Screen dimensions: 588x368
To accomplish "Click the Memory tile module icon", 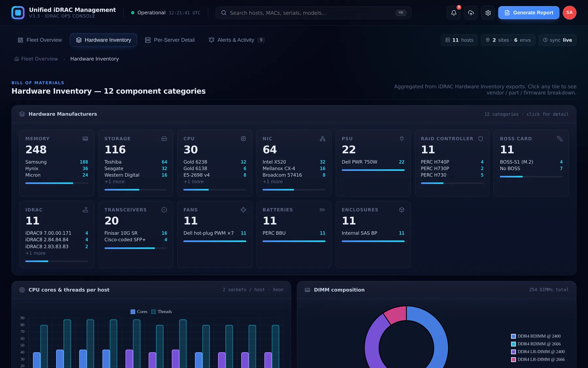I will point(85,139).
